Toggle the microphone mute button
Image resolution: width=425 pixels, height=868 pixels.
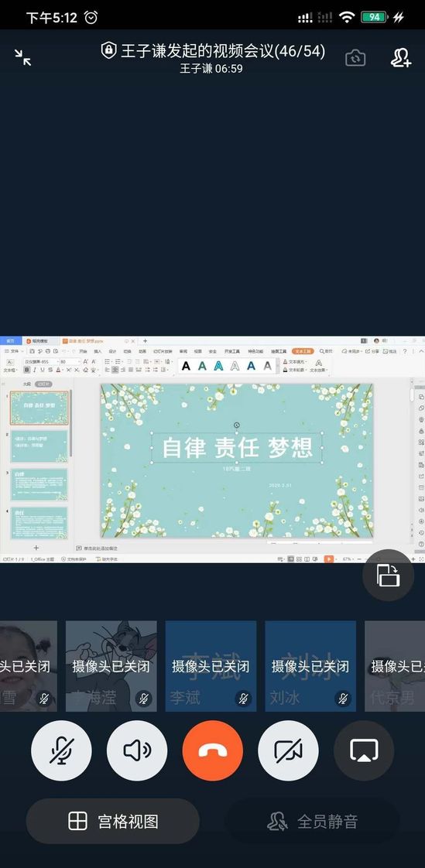tap(61, 750)
